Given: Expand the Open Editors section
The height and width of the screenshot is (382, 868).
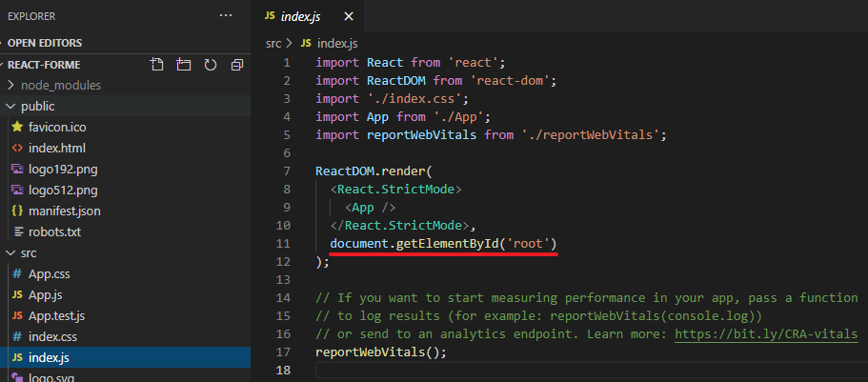Looking at the screenshot, I should (x=125, y=43).
